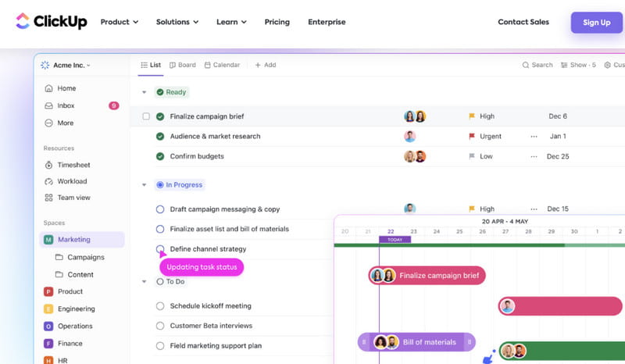Click the purple Bill of materials Gantt bar

point(416,342)
